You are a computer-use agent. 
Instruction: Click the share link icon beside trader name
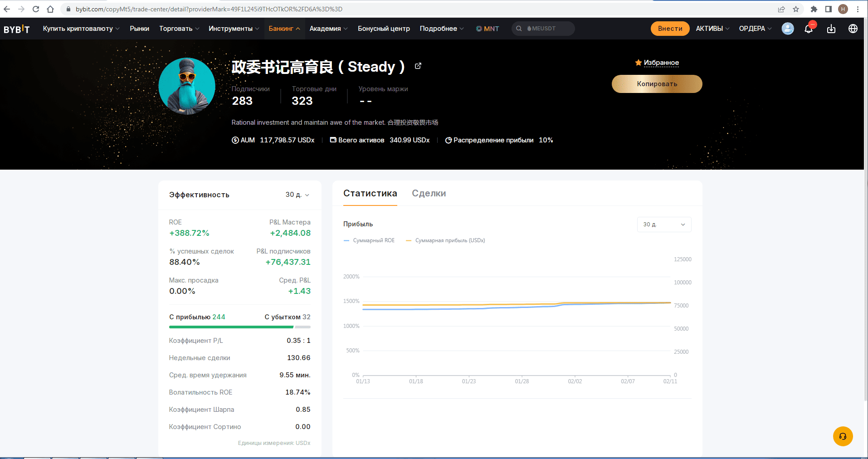[418, 66]
